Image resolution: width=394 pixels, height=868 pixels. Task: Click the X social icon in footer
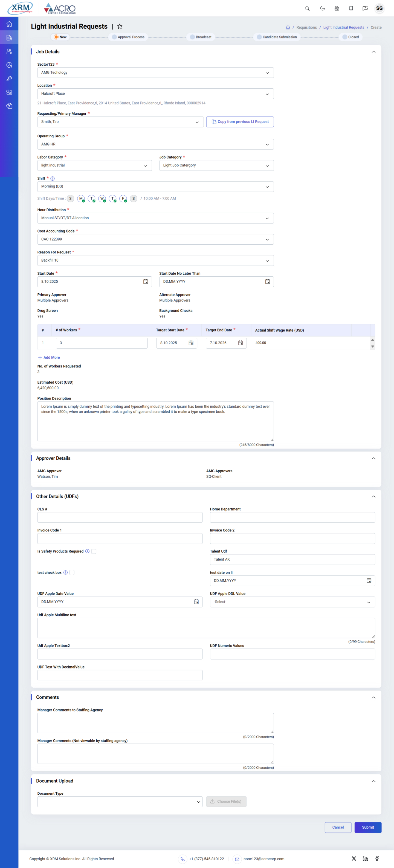pyautogui.click(x=354, y=859)
